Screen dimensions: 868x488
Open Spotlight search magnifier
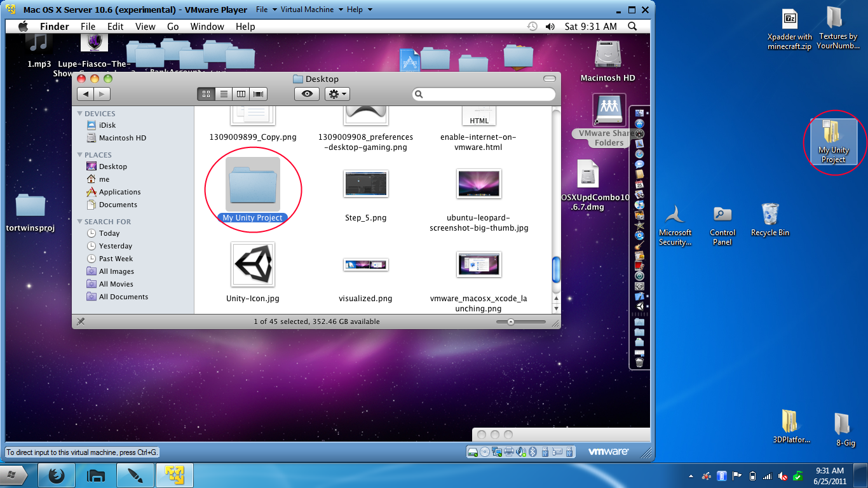pos(632,27)
